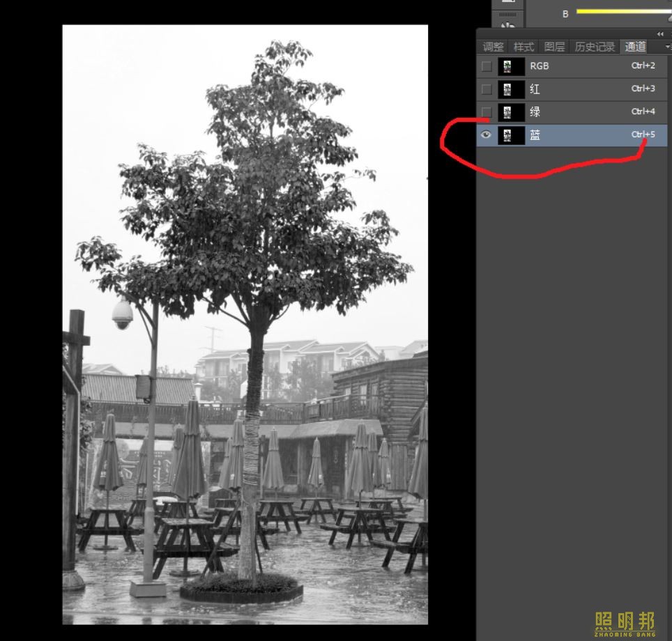672x641 pixels.
Task: Select the 蓝 channel thumbnail
Action: (x=511, y=135)
